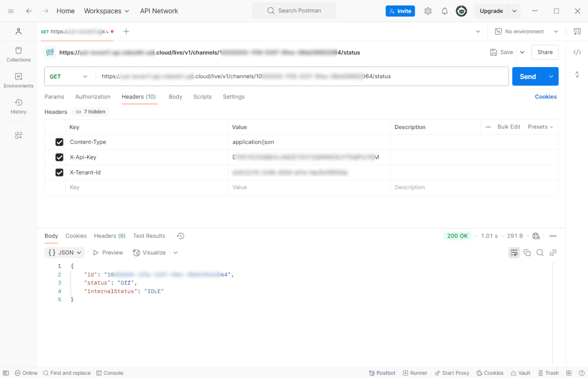Expand the Visualize options arrow

175,253
